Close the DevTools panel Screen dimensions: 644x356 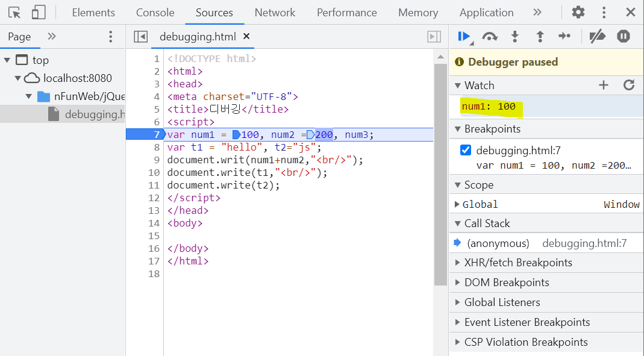pyautogui.click(x=631, y=12)
